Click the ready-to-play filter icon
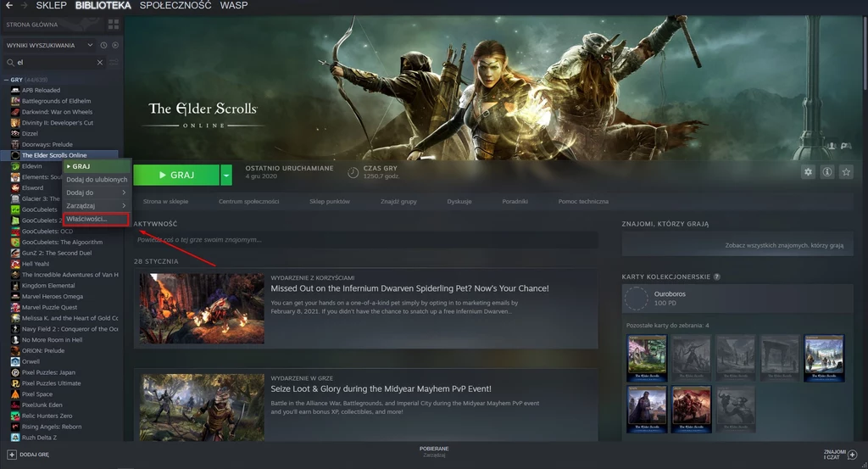868x469 pixels. pos(115,45)
